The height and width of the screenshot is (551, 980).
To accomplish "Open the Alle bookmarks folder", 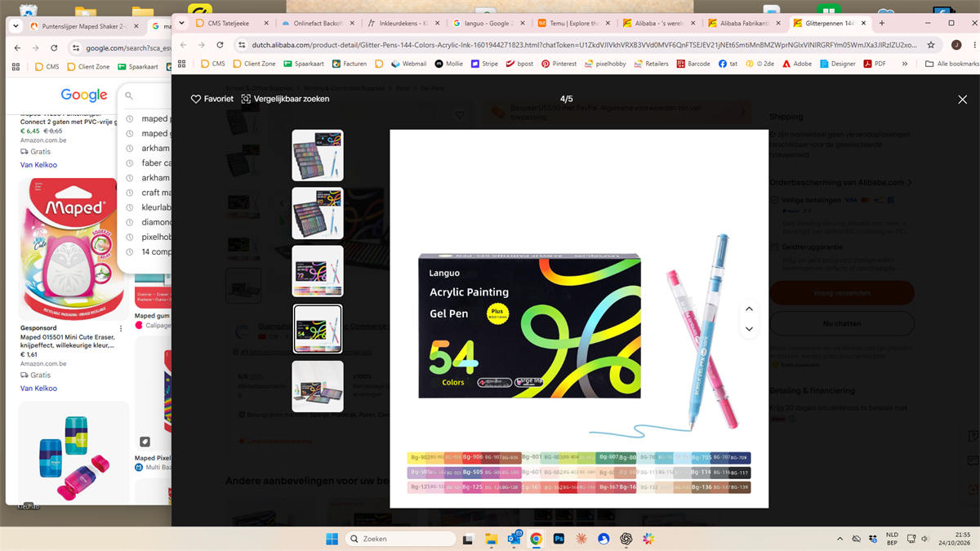I will pyautogui.click(x=951, y=64).
